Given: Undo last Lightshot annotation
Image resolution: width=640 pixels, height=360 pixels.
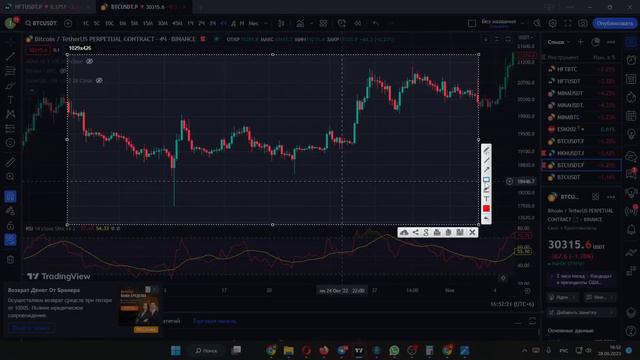Looking at the screenshot, I should point(486,218).
